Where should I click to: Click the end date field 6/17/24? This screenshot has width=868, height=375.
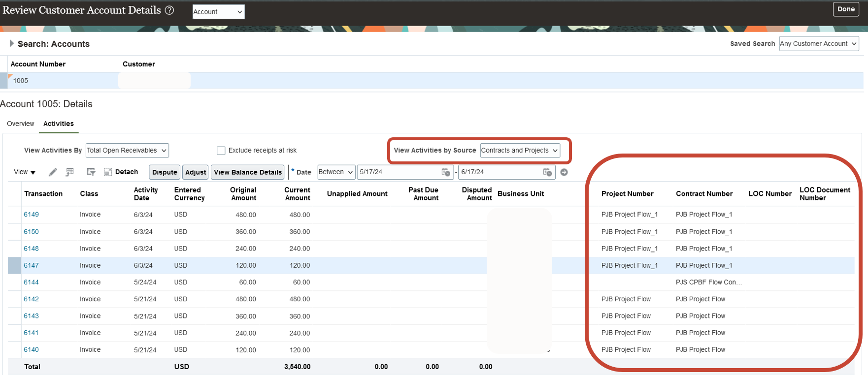(500, 172)
